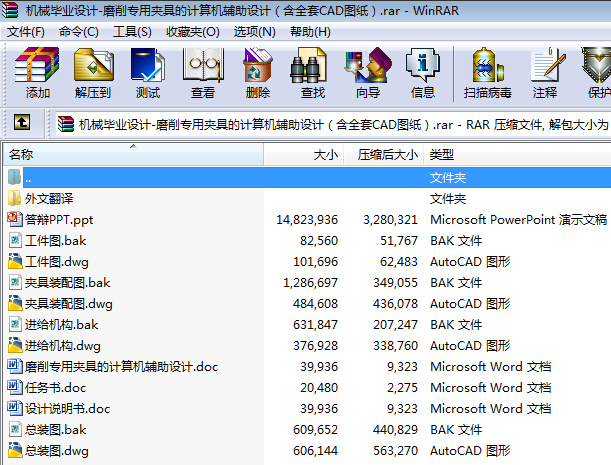This screenshot has width=611, height=465.
Task: Select the 外文翻译 folder name
Action: pyautogui.click(x=49, y=199)
